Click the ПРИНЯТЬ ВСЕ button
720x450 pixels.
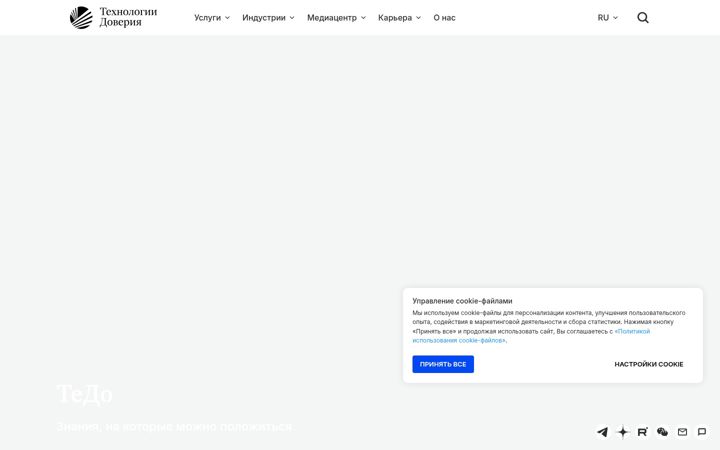click(x=443, y=364)
